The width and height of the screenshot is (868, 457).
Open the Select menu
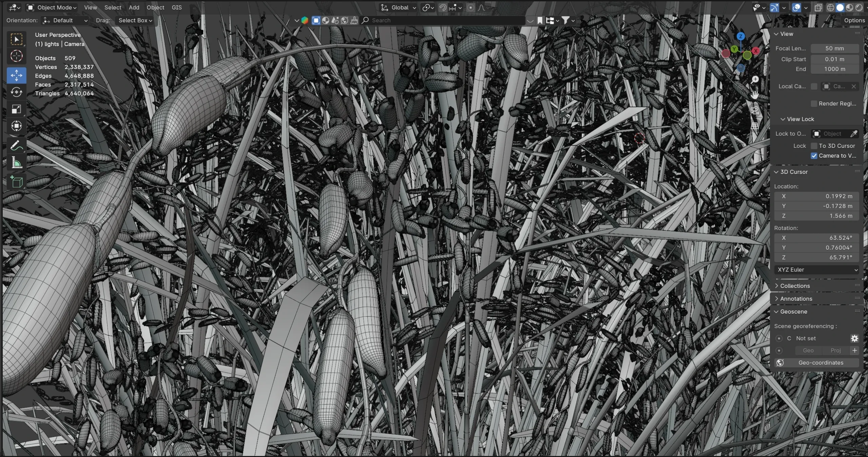coord(113,7)
